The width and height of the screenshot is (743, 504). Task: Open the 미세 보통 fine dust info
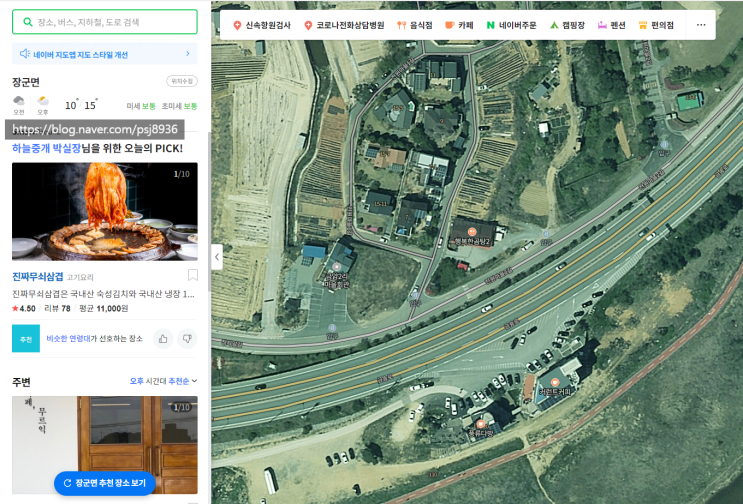(141, 106)
